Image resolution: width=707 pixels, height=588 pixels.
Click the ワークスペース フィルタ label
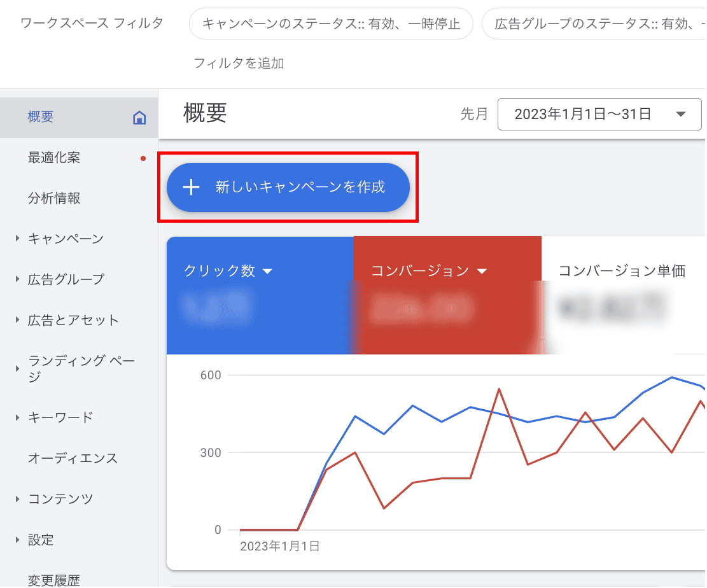pyautogui.click(x=92, y=23)
